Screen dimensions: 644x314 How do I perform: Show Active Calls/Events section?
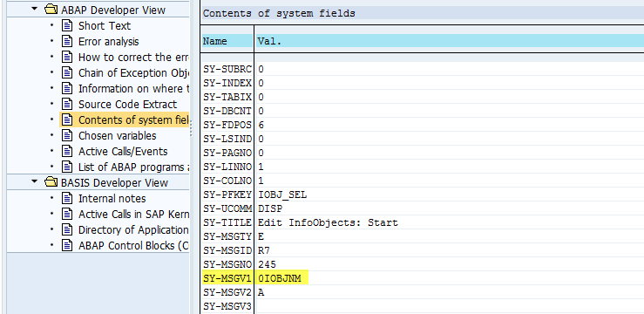coord(123,151)
